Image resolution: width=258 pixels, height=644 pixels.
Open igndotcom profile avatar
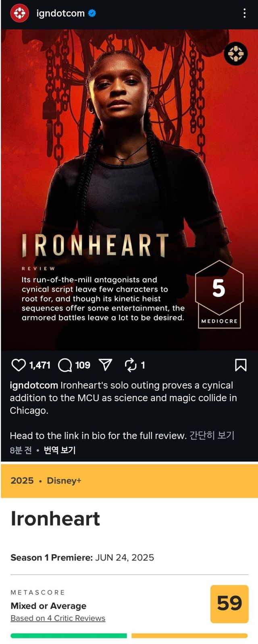tap(19, 13)
